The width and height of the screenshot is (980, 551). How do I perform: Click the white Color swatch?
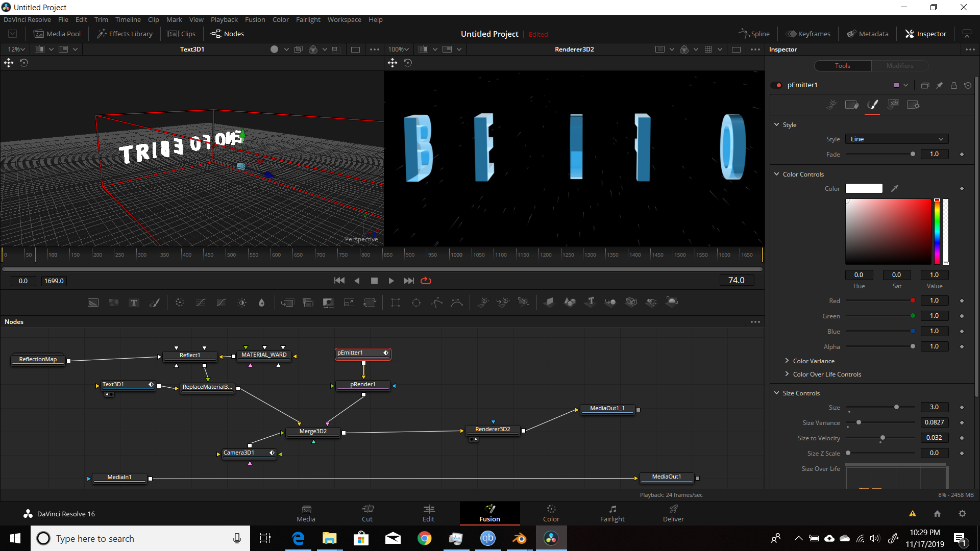coord(864,188)
